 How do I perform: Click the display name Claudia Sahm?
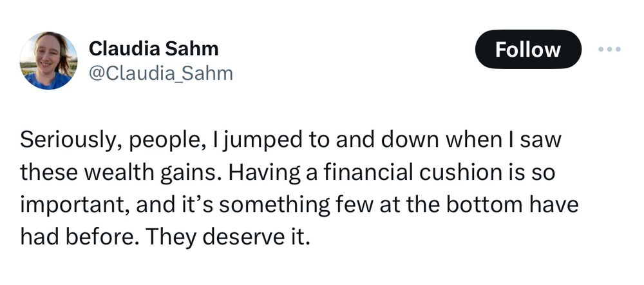click(x=153, y=48)
